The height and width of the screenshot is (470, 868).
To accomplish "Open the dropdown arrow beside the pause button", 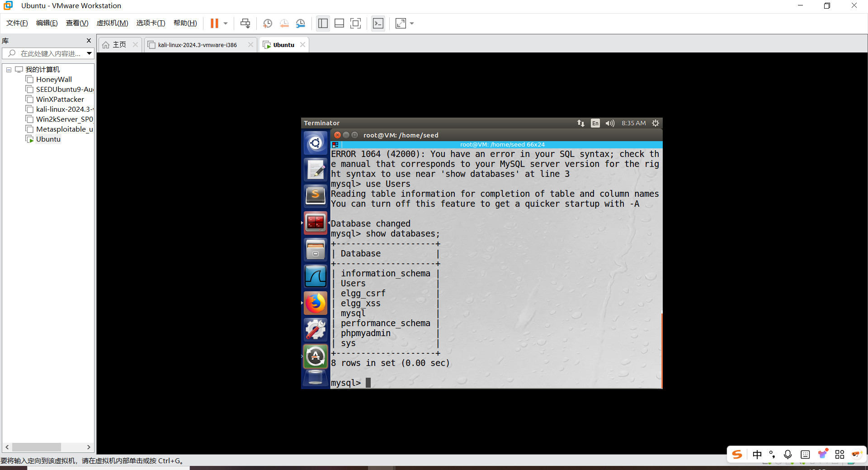I will [226, 23].
